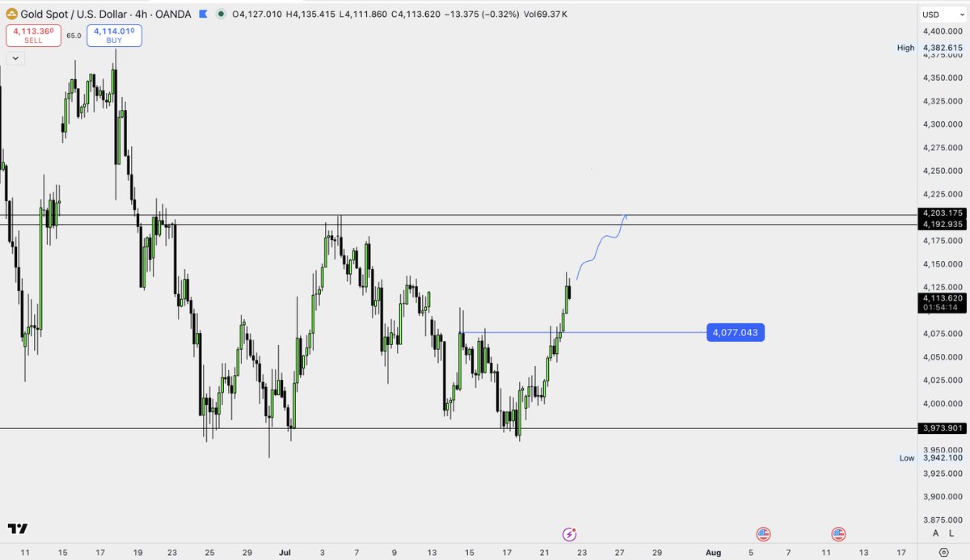Screen dimensions: 970x560
Task: Open the purple lightning event icon
Action: click(571, 533)
